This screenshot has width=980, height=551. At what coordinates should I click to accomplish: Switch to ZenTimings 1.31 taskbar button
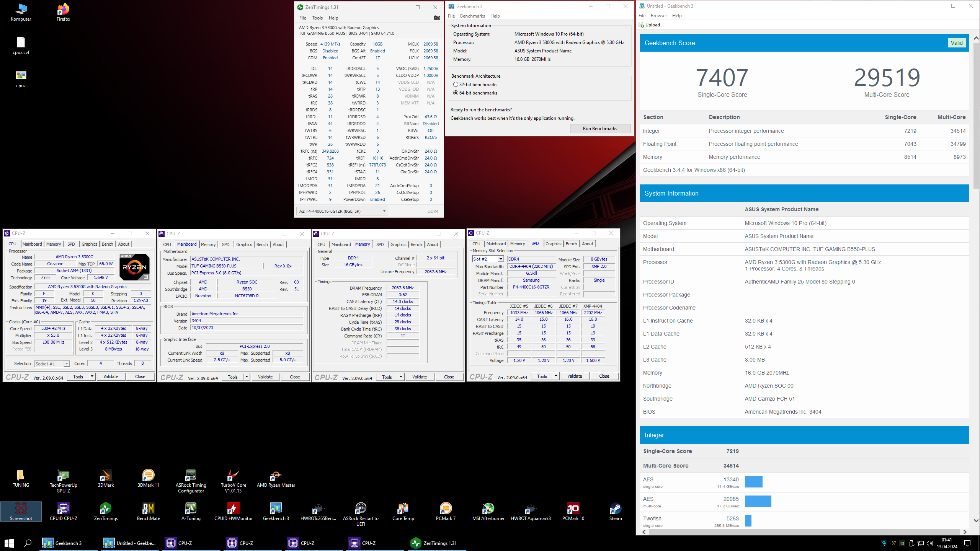coord(436,543)
